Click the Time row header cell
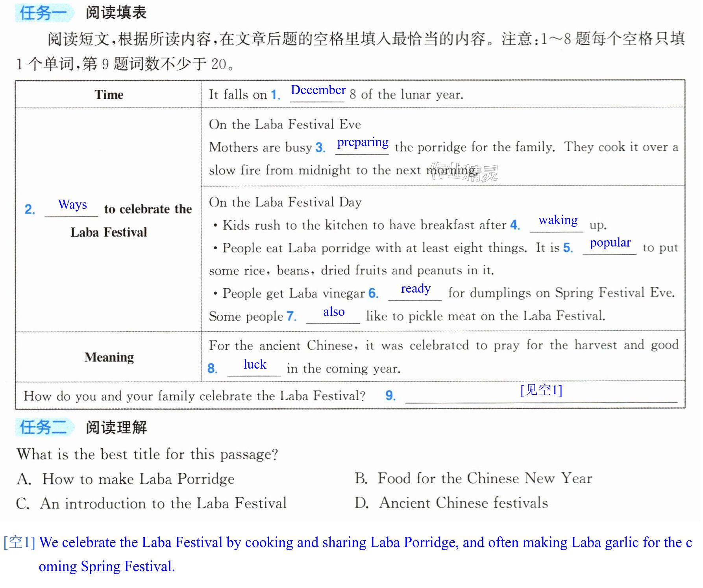 point(109,95)
